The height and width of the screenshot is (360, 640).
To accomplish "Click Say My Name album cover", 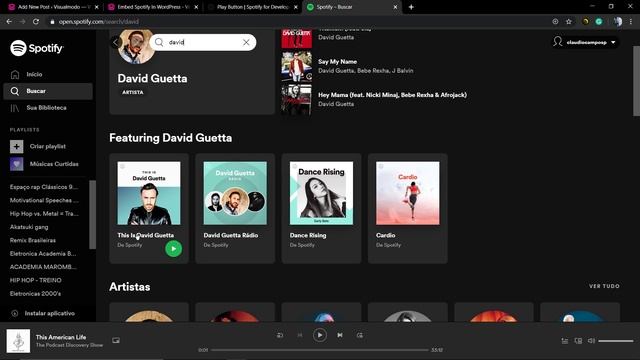I will (x=296, y=66).
